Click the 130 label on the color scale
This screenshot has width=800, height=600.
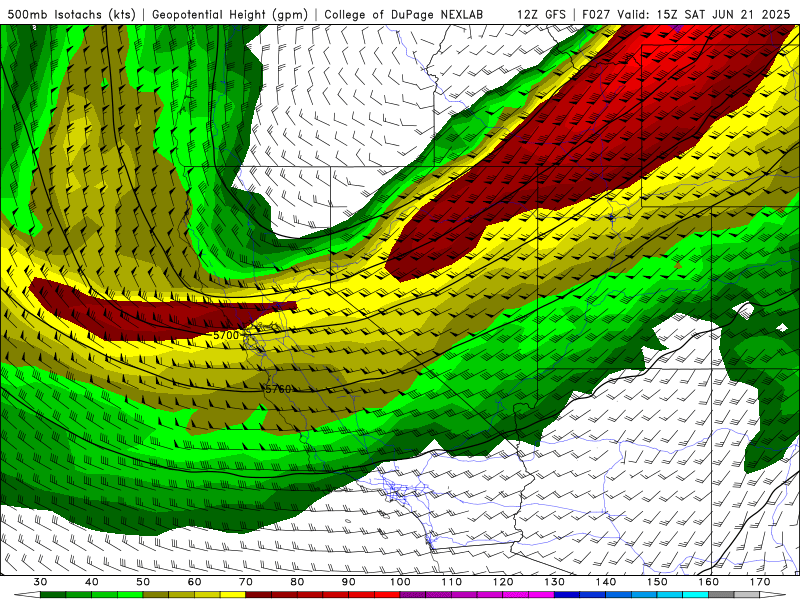click(x=555, y=582)
